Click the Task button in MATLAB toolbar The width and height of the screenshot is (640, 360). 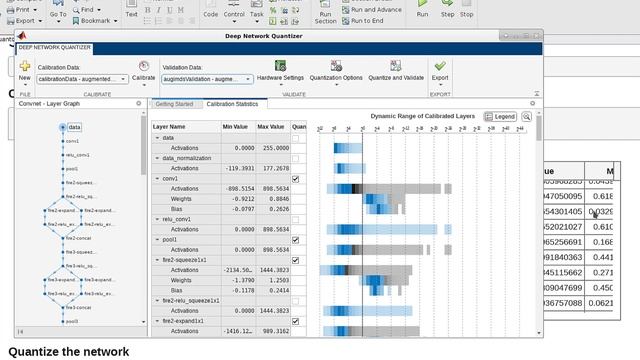click(x=257, y=10)
